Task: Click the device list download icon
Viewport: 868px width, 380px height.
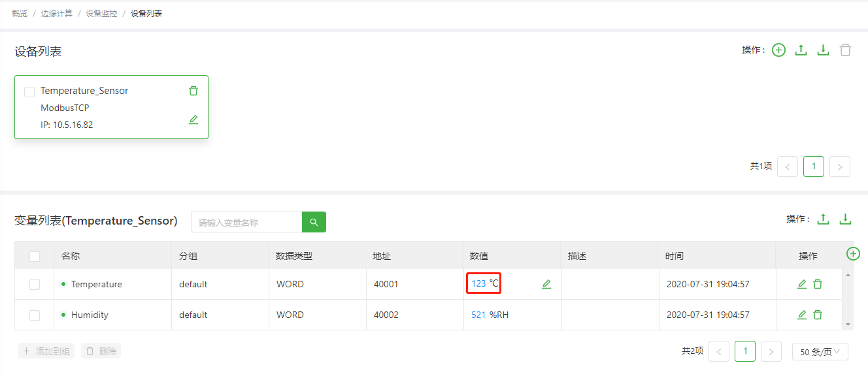Action: [824, 50]
